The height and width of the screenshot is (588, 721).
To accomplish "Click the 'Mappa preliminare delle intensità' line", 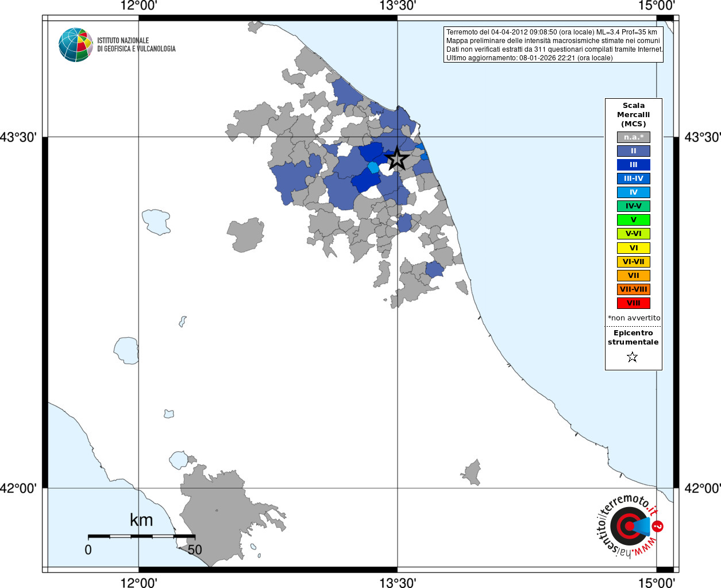I will tap(553, 41).
